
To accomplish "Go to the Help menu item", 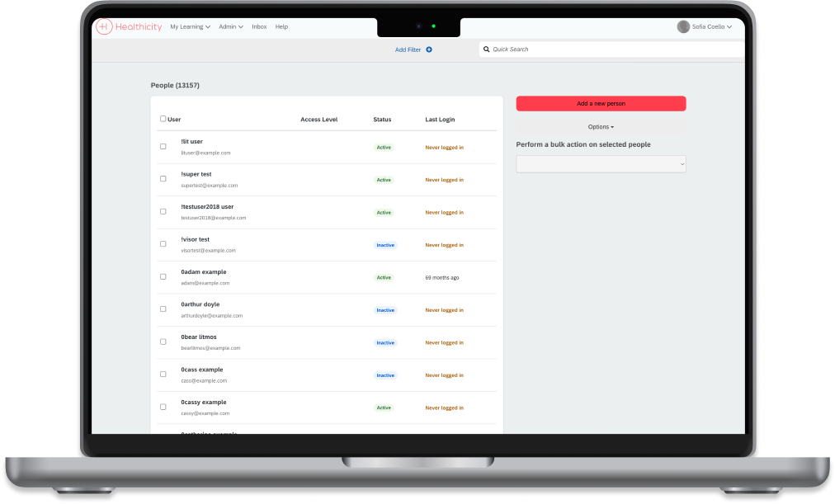I will coord(281,26).
